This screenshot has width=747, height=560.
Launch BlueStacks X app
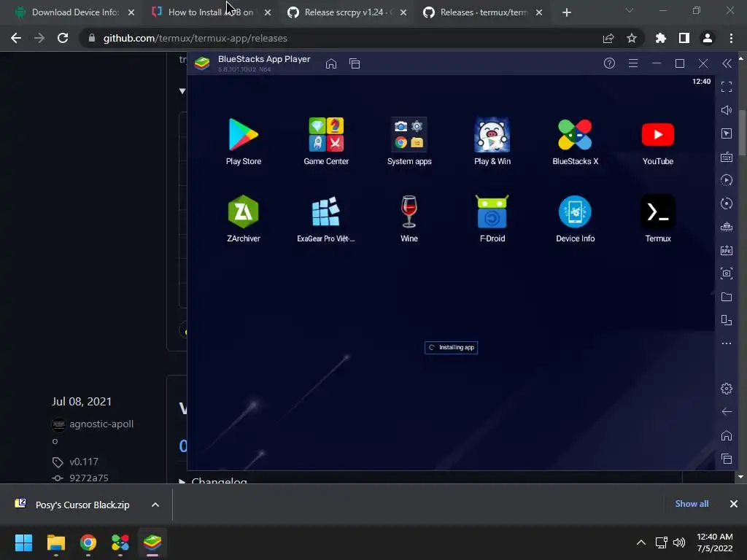[x=575, y=141]
